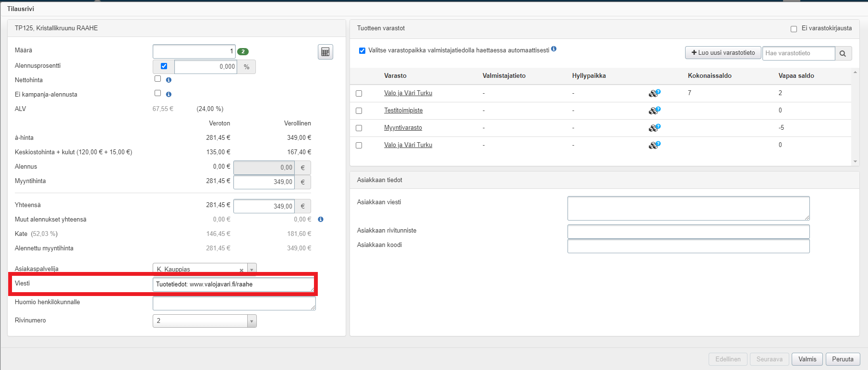This screenshot has height=370, width=868.
Task: Click info icon next to Ei kampanja-alennusta
Action: coord(169,95)
